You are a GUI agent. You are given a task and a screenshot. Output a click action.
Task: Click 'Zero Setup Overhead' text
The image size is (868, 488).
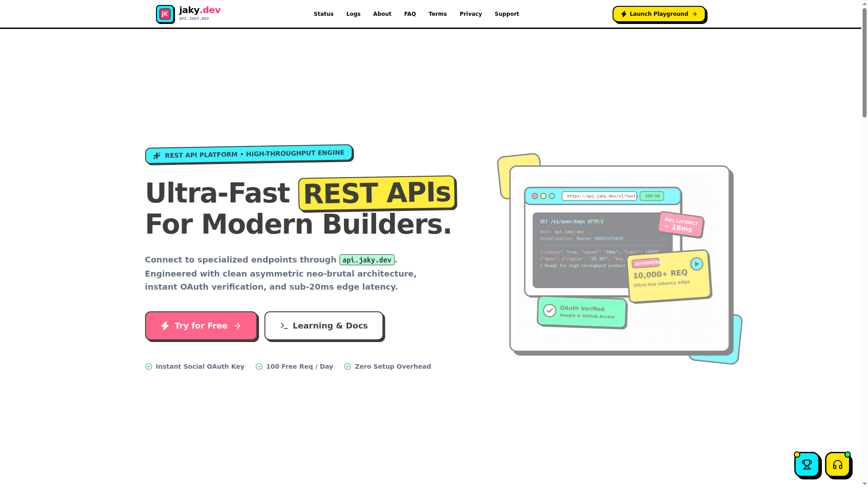click(x=393, y=366)
